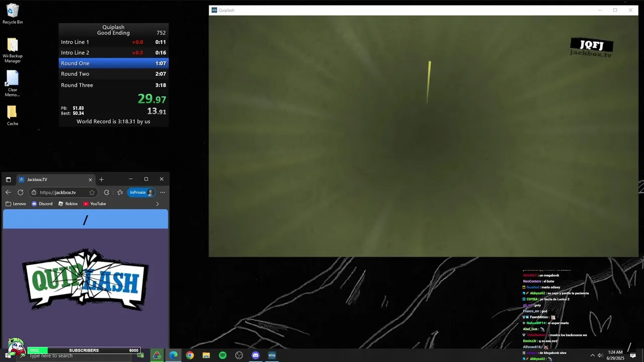Open the RGB triangle app on taskbar
Screen dimensions: 644x362
157,355
